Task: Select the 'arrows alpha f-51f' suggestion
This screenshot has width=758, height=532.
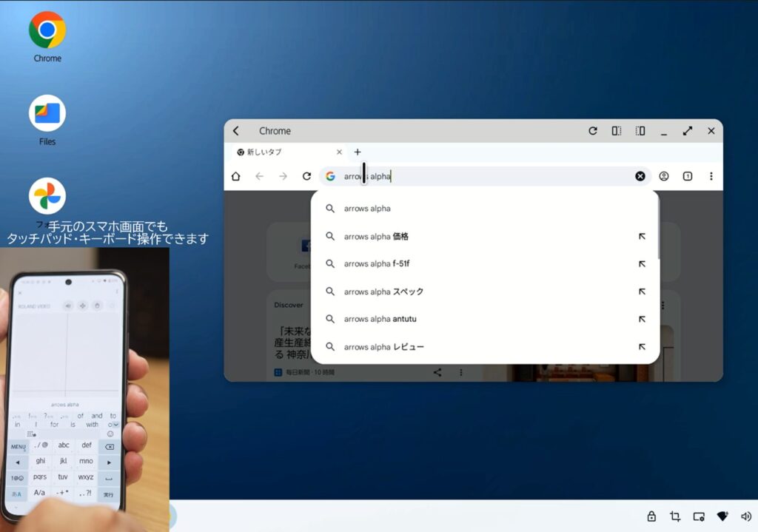Action: 485,264
